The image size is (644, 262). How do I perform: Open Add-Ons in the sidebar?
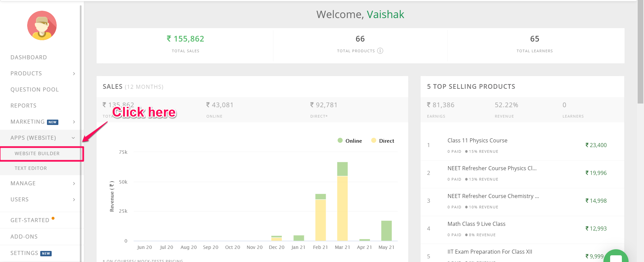[x=24, y=237]
